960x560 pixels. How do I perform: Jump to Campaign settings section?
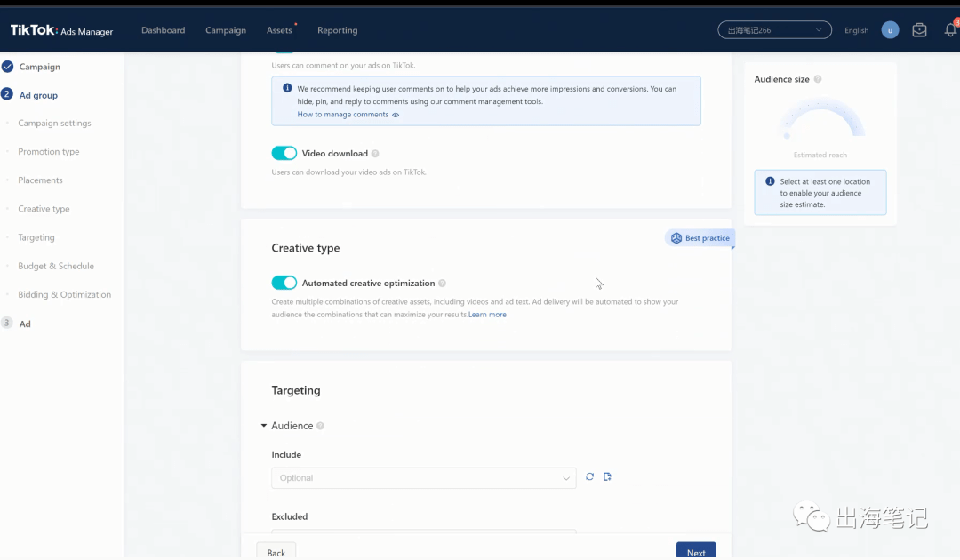[x=54, y=123]
